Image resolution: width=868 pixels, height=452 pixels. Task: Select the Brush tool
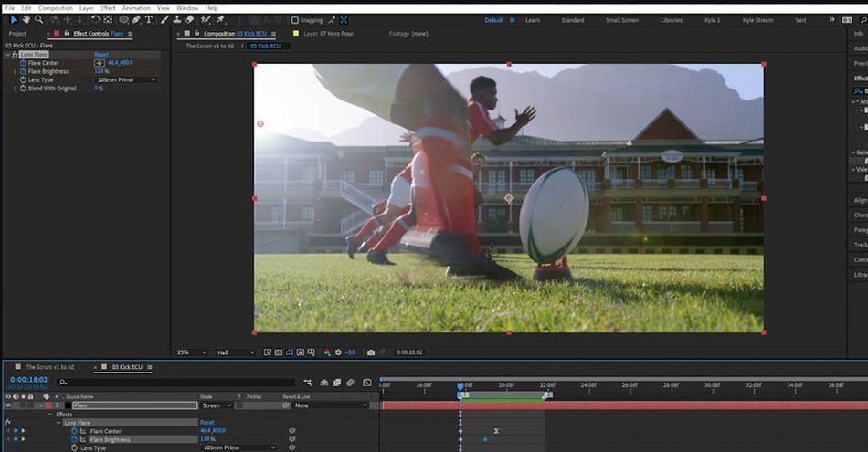point(164,20)
